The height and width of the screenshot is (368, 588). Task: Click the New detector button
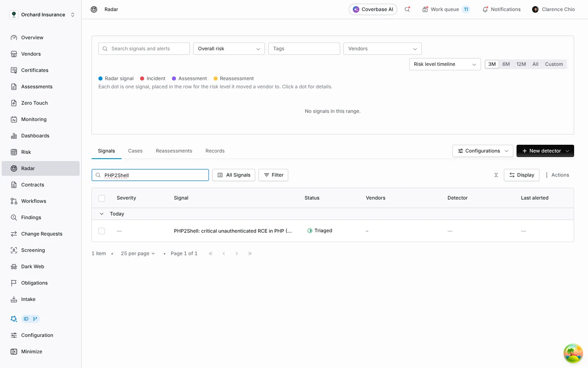(x=545, y=151)
